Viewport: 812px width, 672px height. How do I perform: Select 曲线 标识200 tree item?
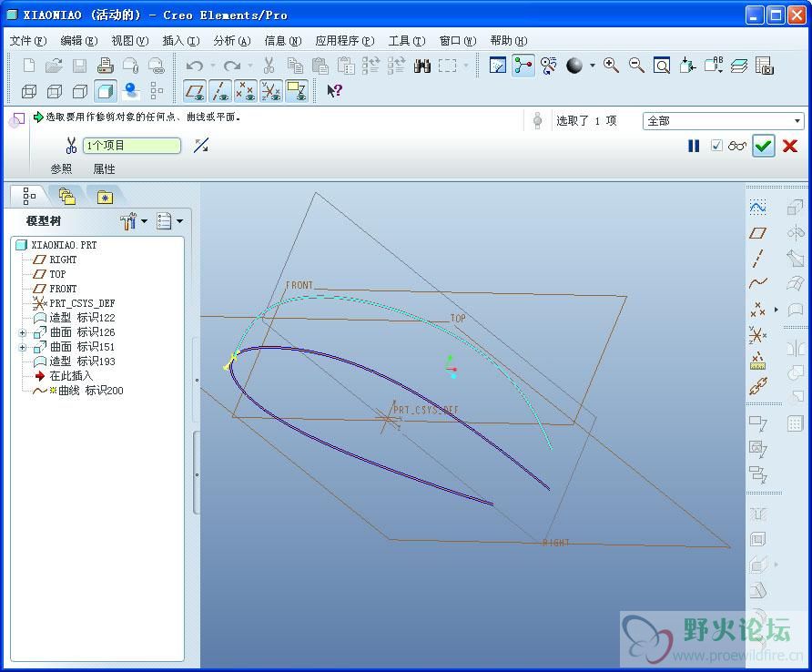coord(78,391)
